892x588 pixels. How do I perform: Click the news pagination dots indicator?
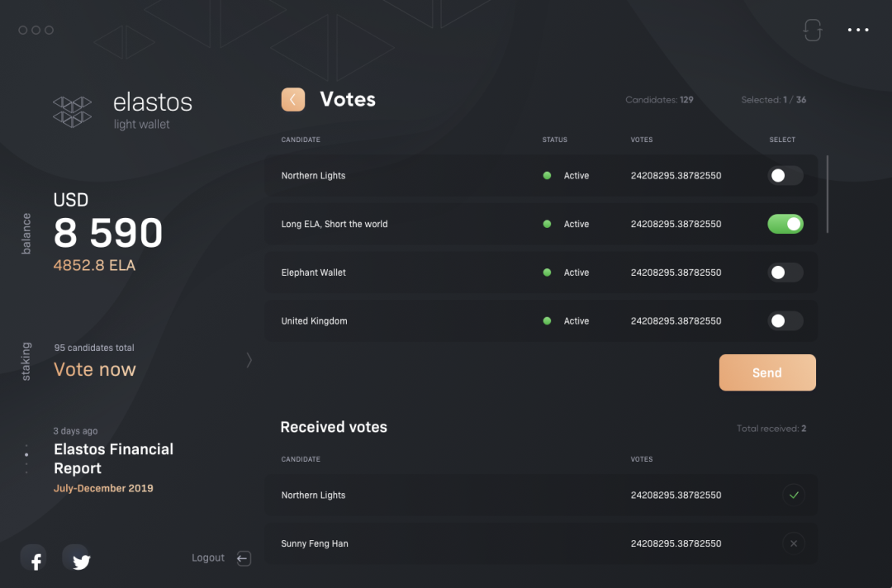pyautogui.click(x=26, y=458)
